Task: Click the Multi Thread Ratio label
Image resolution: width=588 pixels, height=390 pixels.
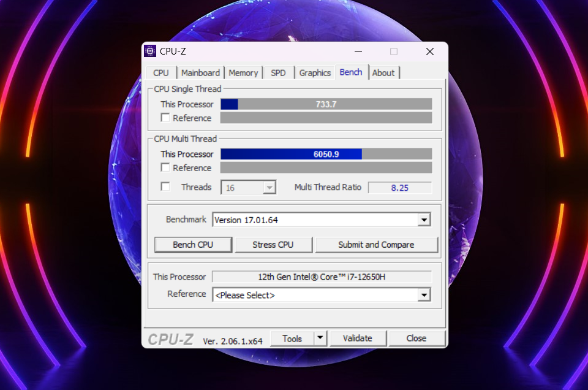Action: coord(328,187)
